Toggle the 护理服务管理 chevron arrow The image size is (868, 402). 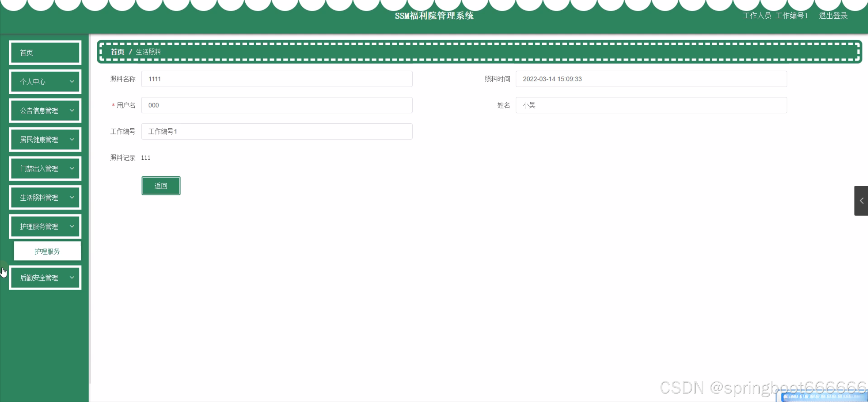[x=72, y=226]
